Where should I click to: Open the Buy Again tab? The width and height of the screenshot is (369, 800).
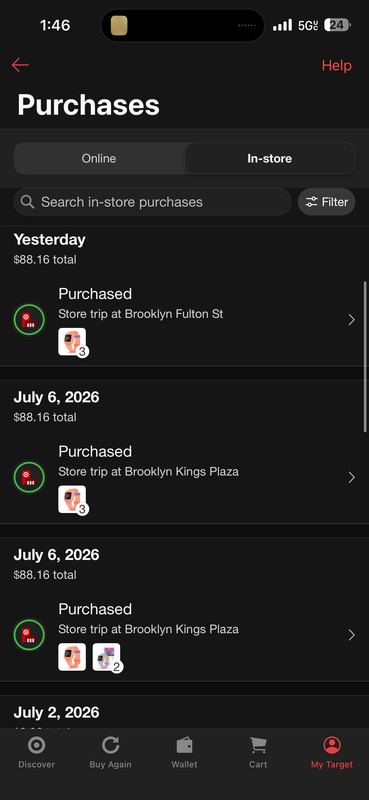click(x=110, y=753)
